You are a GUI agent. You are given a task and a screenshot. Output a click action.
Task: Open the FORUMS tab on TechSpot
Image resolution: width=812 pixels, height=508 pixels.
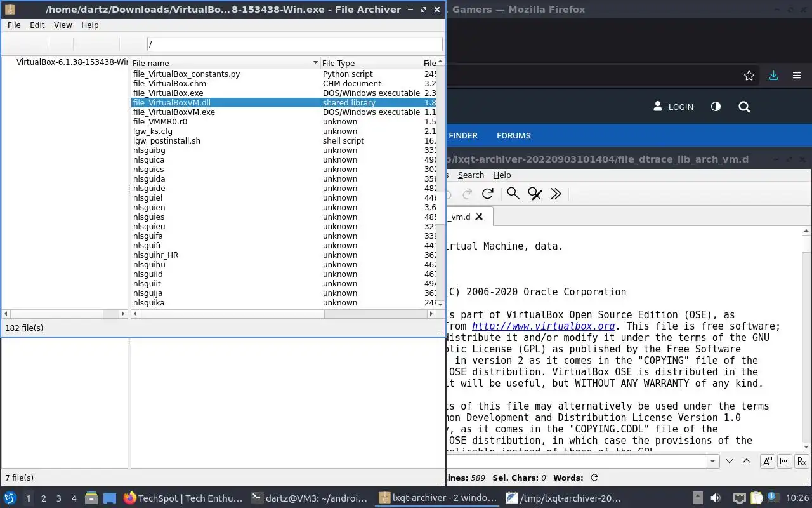514,135
